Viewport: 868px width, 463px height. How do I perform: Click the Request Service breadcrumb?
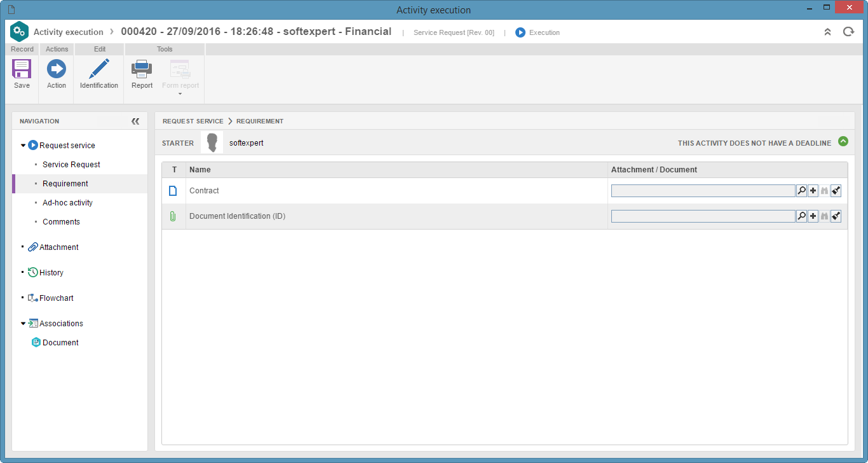click(193, 121)
